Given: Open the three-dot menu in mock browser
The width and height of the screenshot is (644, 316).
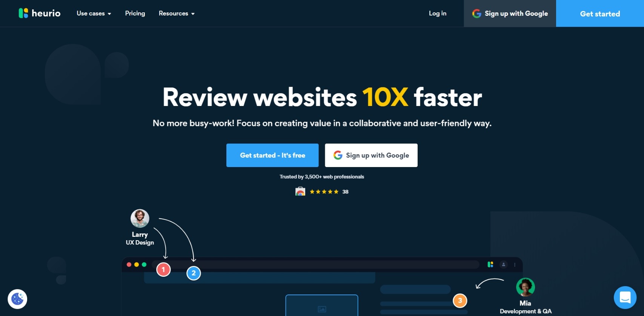Looking at the screenshot, I should 515,265.
